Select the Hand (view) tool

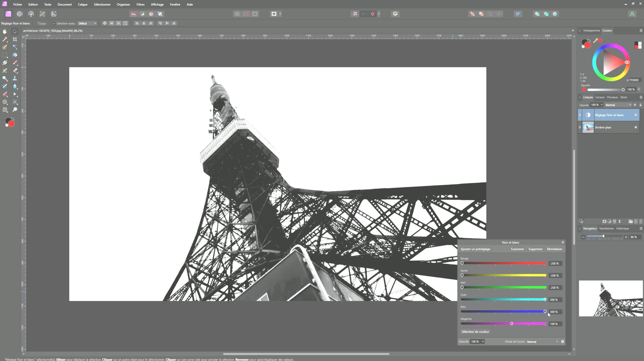pyautogui.click(x=5, y=31)
